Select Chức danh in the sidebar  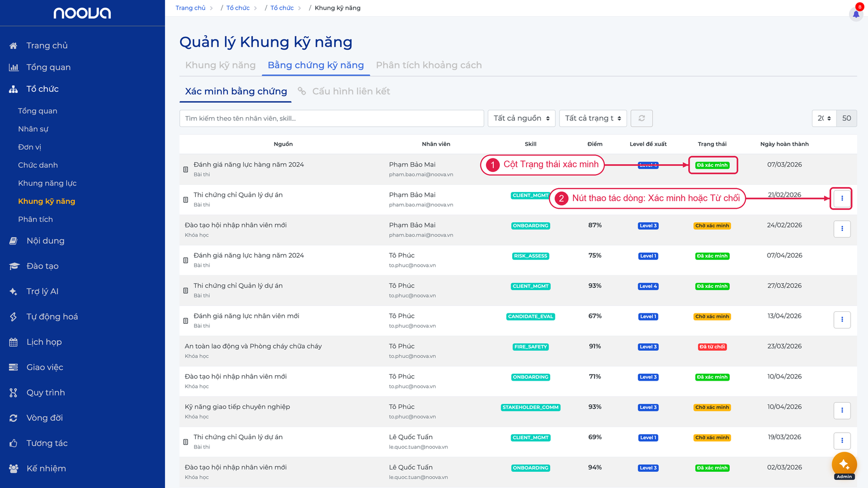click(38, 165)
